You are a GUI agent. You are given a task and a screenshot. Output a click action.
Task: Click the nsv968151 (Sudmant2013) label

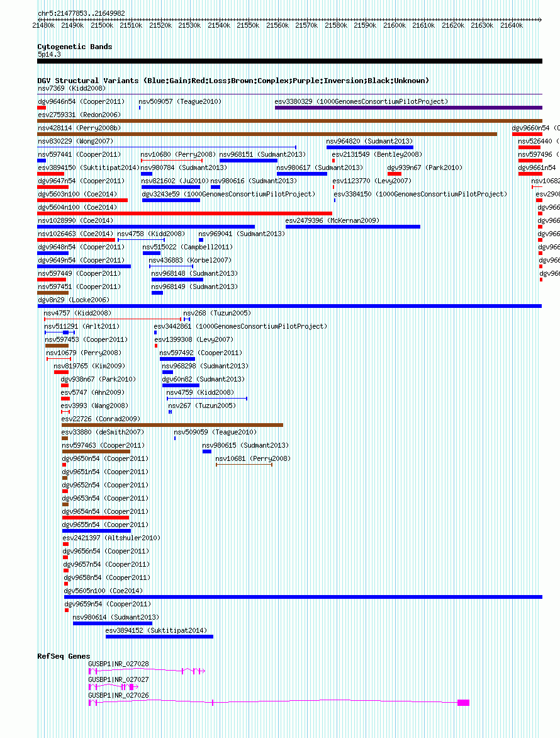point(262,154)
